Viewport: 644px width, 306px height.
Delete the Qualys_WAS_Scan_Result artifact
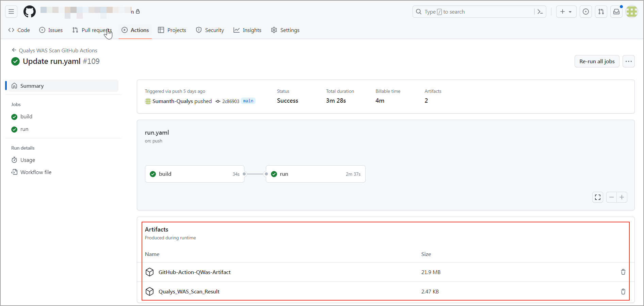click(623, 291)
